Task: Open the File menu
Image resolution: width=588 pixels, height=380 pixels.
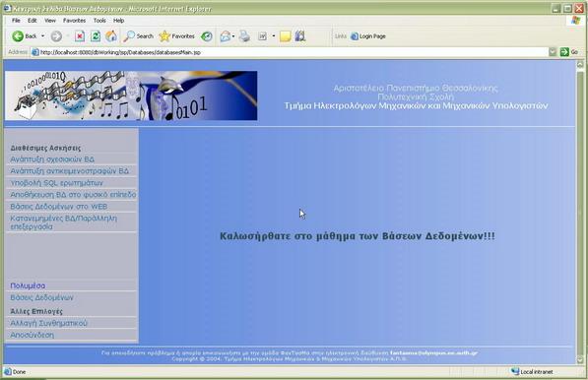Action: point(16,21)
